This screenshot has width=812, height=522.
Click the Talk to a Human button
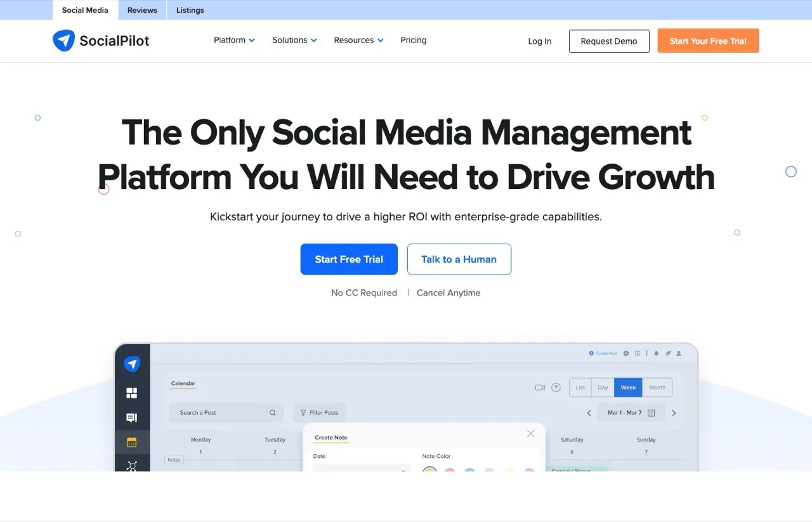coord(459,259)
